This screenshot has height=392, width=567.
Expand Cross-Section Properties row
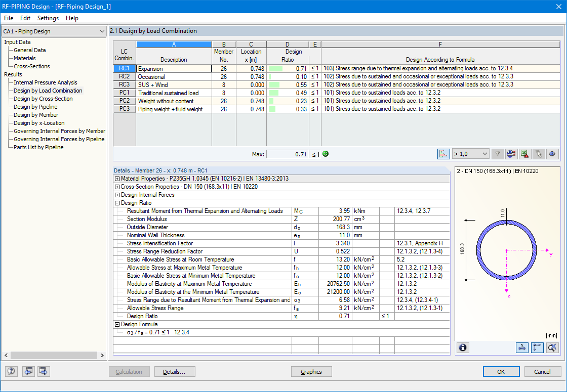[117, 187]
